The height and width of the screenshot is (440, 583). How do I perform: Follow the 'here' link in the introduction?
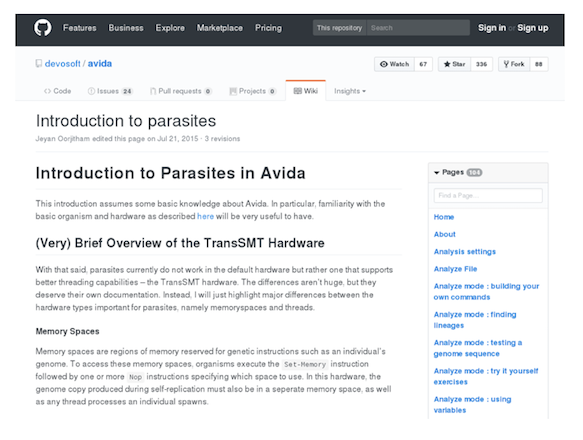tap(205, 216)
